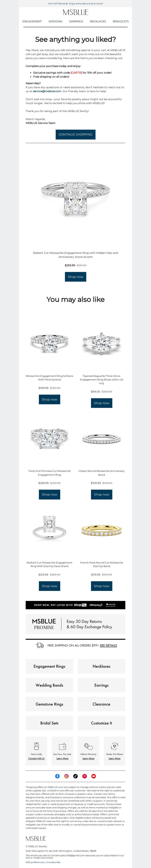Open the YouTube social icon

[93, 776]
